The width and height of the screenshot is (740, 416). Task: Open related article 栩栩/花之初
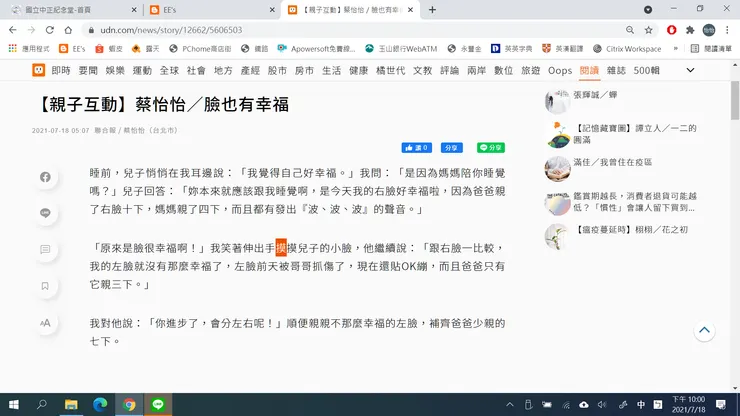[631, 229]
